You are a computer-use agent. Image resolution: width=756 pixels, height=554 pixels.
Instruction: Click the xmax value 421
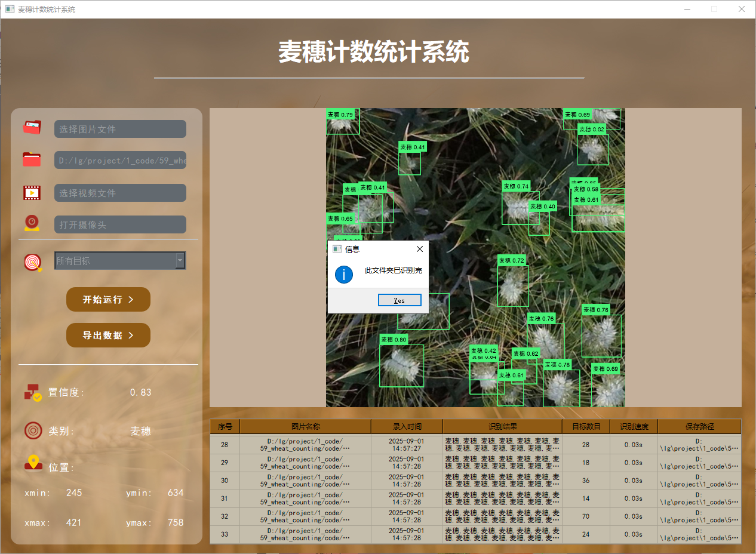coord(74,522)
